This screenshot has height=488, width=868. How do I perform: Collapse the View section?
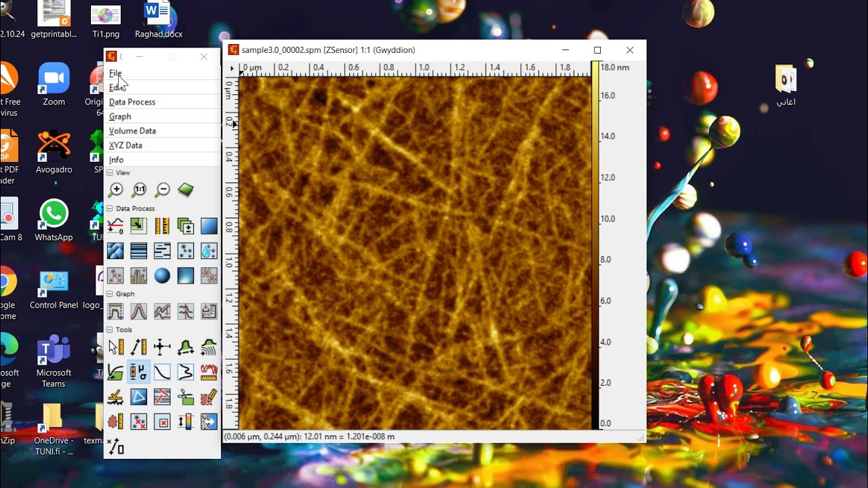110,173
